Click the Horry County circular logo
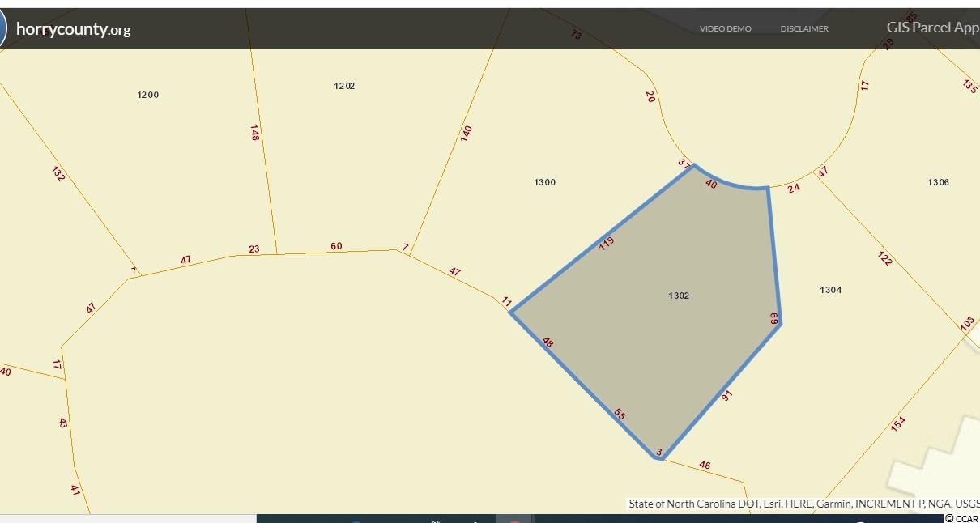 point(2,29)
